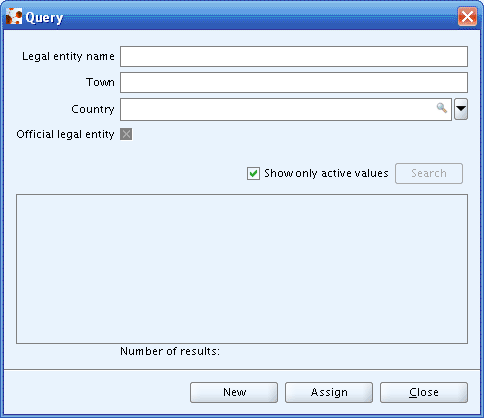The height and width of the screenshot is (418, 484).
Task: Click the Number of results label
Action: [x=170, y=351]
